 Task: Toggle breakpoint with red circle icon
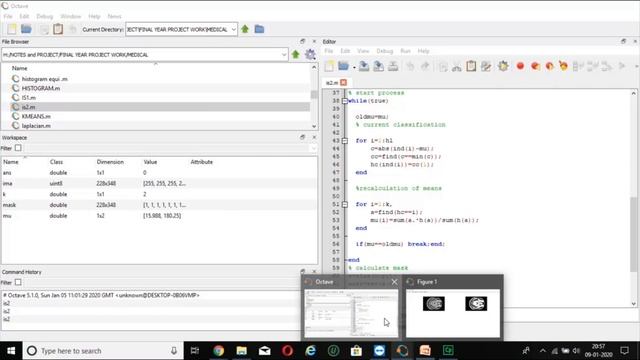pos(520,66)
